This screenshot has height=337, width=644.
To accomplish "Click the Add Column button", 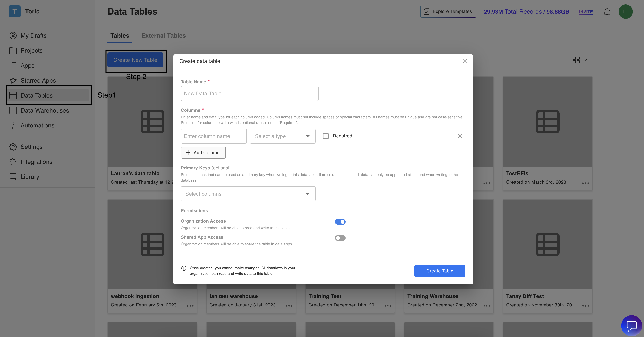I will (203, 153).
